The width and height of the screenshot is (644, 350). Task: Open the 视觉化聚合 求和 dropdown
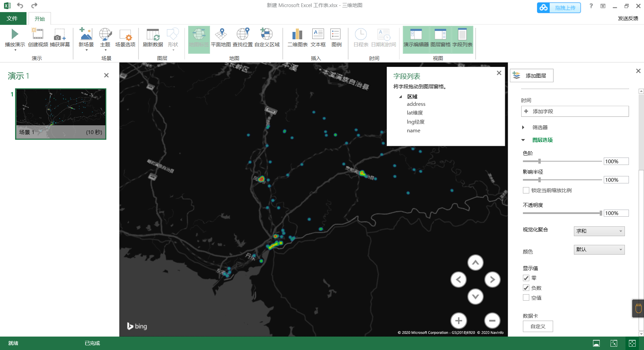click(x=599, y=231)
